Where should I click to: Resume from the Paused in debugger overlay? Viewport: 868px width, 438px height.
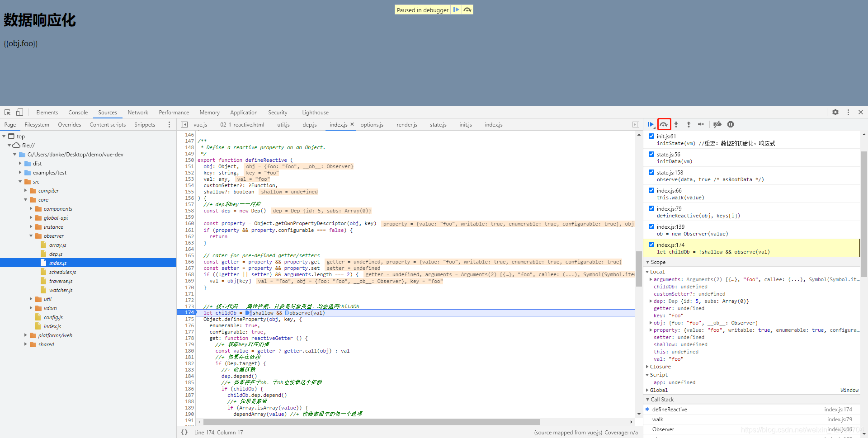(x=456, y=9)
